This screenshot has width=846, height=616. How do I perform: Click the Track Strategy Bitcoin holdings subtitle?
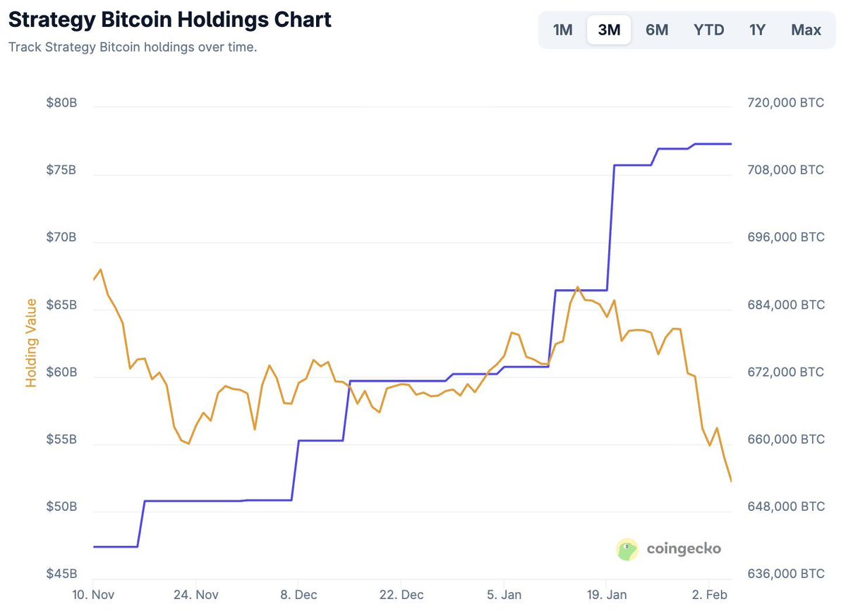(x=133, y=49)
